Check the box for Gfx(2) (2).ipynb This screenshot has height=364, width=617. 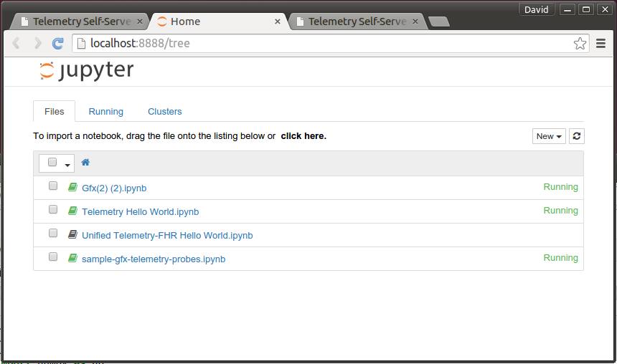[53, 186]
